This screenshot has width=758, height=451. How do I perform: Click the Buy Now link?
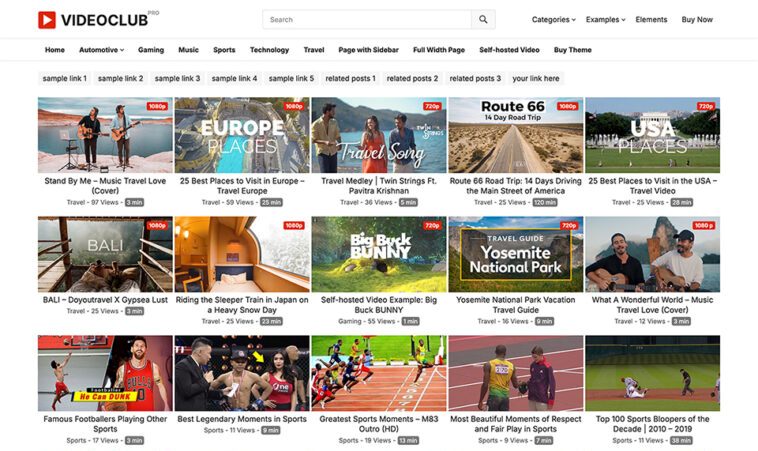point(697,19)
